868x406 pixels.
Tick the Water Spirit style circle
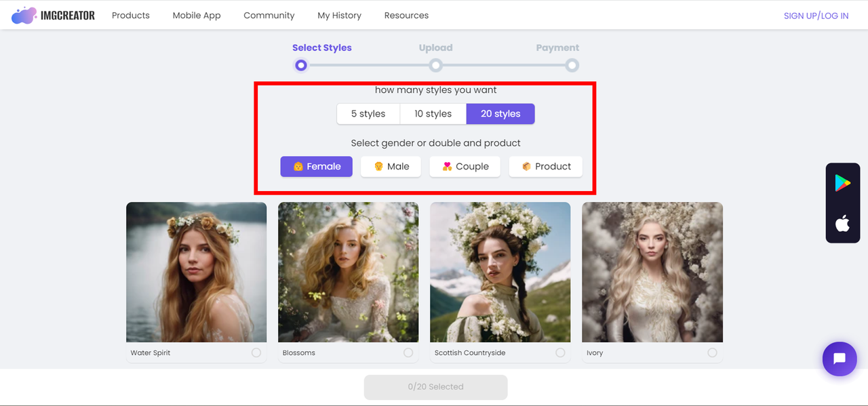(x=256, y=352)
